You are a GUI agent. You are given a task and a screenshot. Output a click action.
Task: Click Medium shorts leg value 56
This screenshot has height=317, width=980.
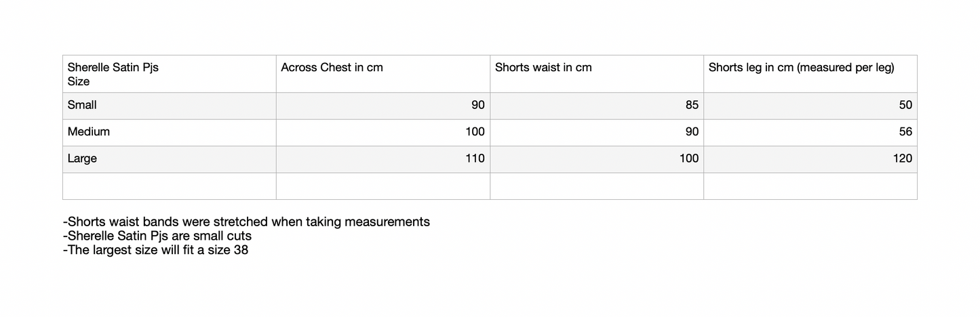(x=905, y=131)
